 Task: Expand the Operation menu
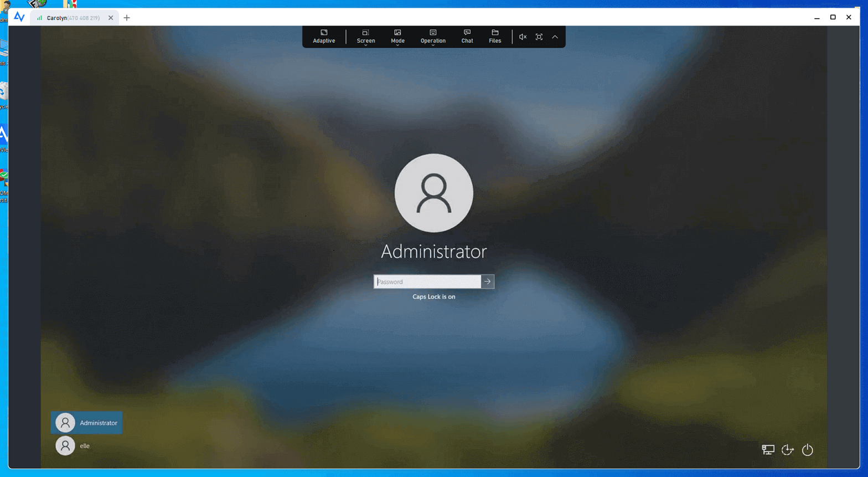[433, 37]
